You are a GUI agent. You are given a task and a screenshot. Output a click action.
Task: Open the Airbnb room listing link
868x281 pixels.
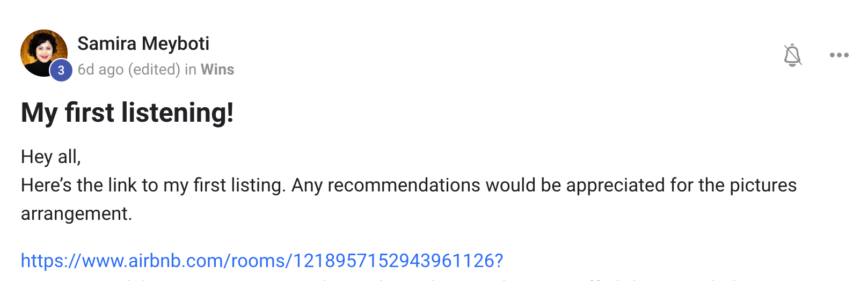(x=261, y=261)
